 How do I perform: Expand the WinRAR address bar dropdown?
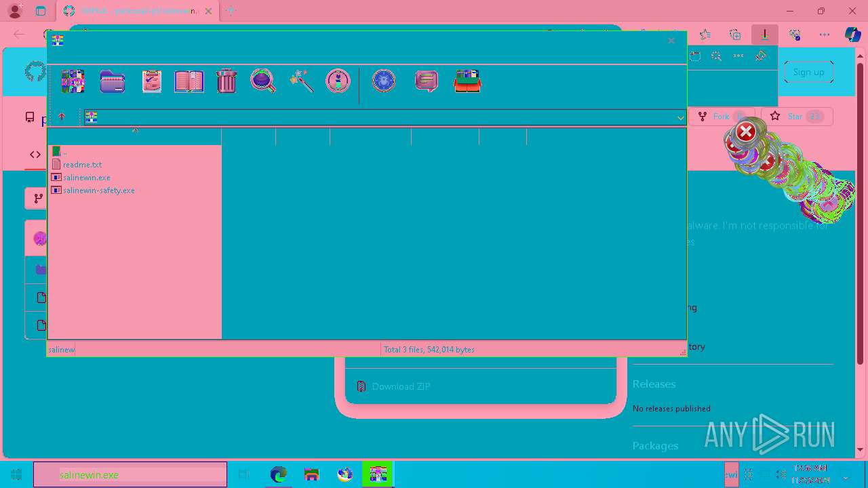pos(680,117)
